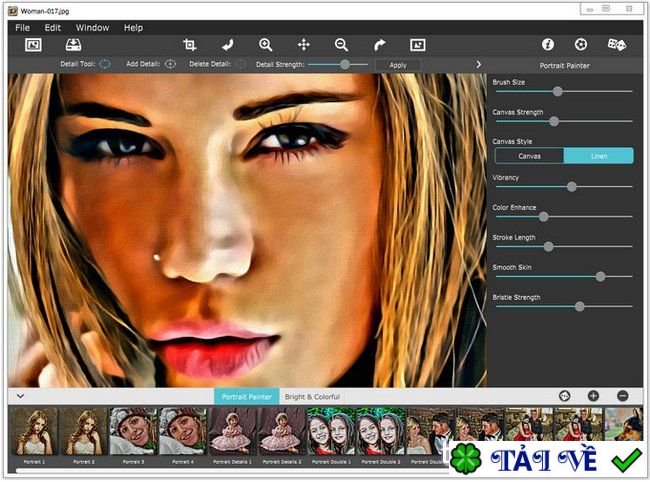Click the undo arrow icon
Image resolution: width=650 pixels, height=482 pixels.
pyautogui.click(x=227, y=45)
